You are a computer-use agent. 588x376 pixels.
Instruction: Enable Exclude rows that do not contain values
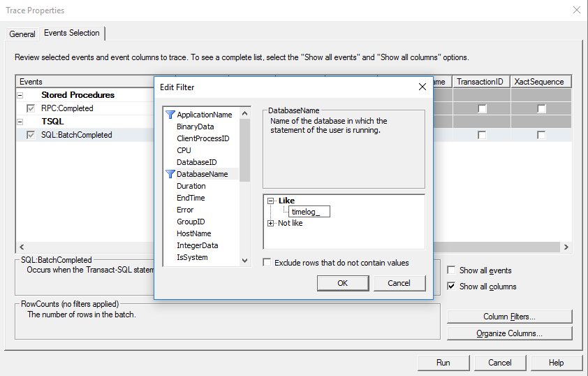[x=267, y=263]
